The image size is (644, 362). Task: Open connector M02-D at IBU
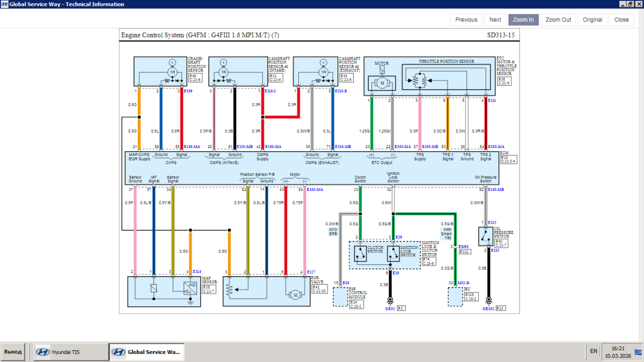(x=463, y=283)
